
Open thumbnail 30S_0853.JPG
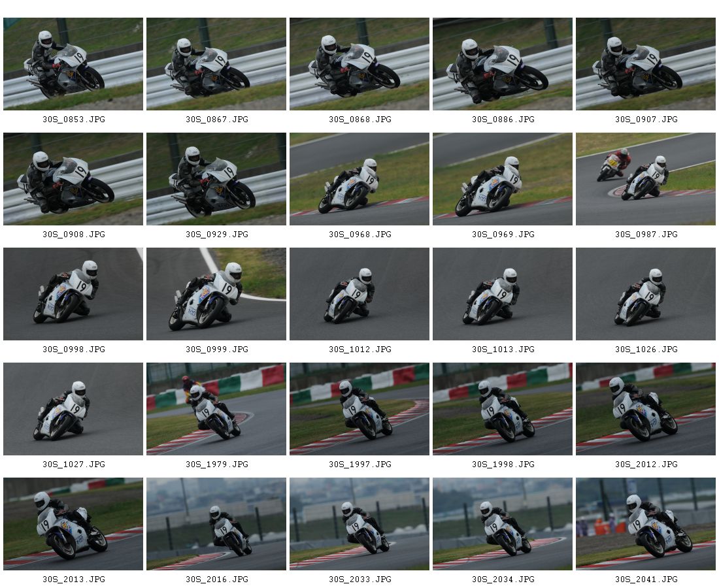[x=73, y=64]
